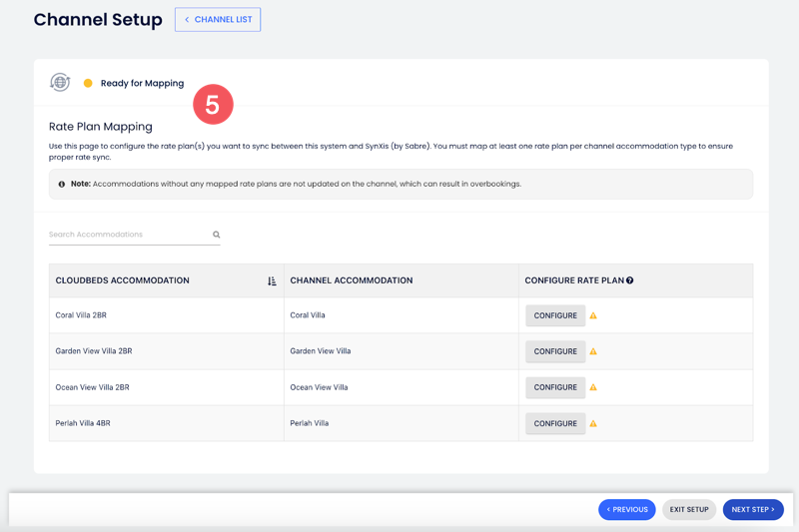Click warning icon in Garden View Villa row
Image resolution: width=799 pixels, height=532 pixels.
593,351
